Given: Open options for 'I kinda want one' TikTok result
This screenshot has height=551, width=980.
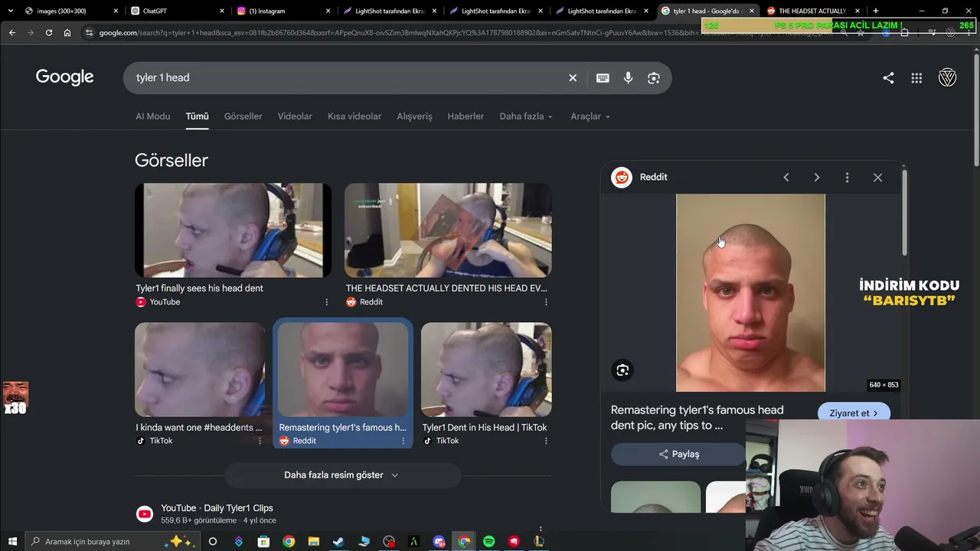Looking at the screenshot, I should click(260, 441).
